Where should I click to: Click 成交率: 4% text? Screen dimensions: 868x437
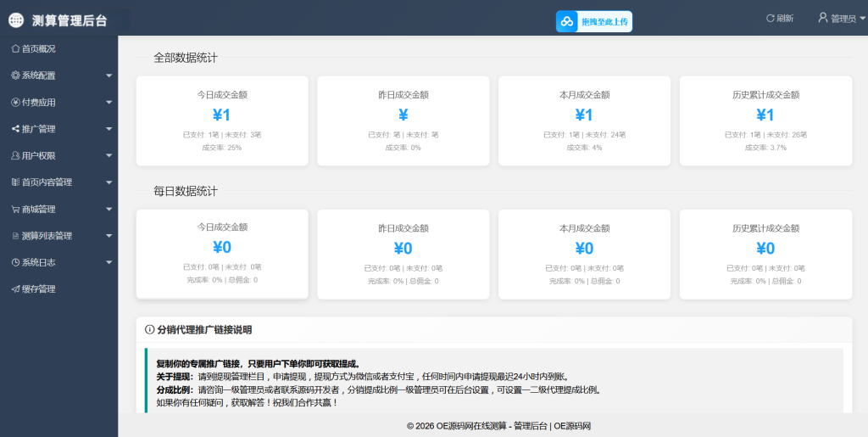pos(585,148)
